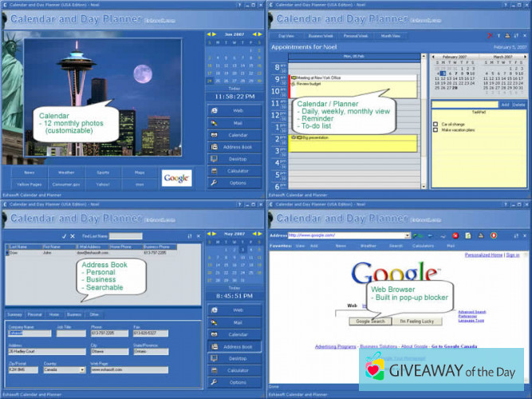Click the Add button in the TaskPad
This screenshot has width=532, height=399.
click(x=505, y=105)
